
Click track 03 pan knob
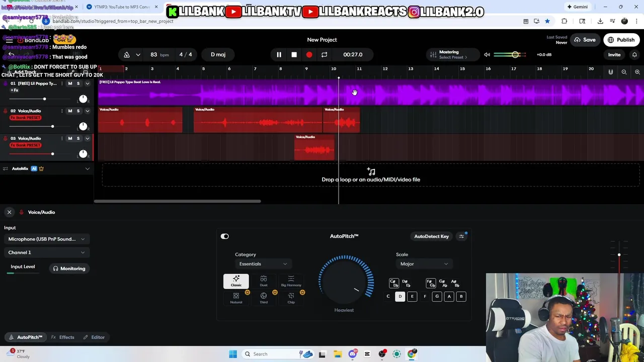[x=83, y=153]
